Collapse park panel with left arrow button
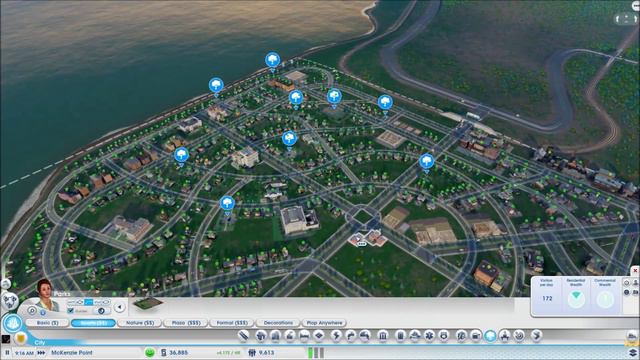 120,307
